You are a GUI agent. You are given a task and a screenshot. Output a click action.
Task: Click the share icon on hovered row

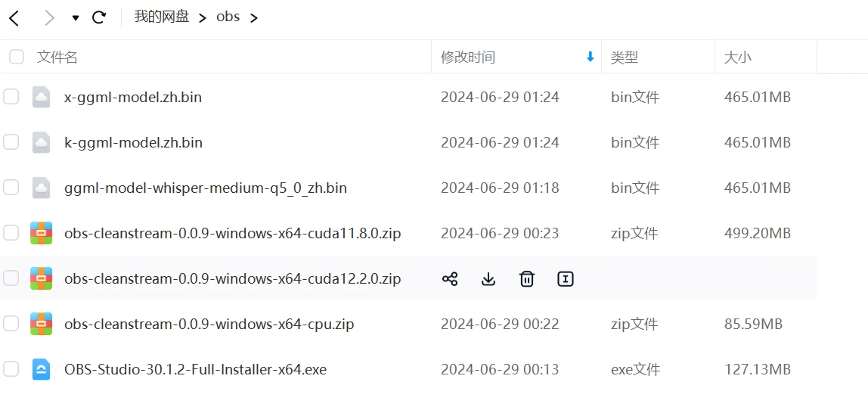450,279
